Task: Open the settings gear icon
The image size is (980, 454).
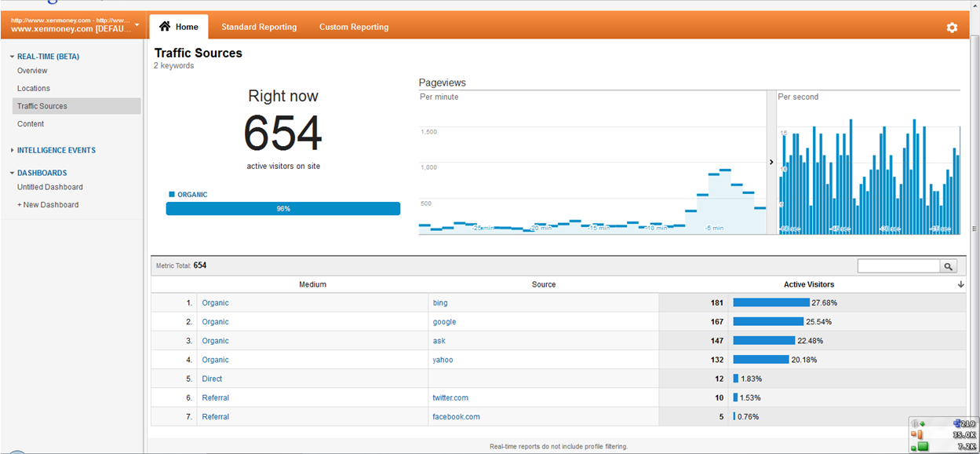Action: (952, 27)
